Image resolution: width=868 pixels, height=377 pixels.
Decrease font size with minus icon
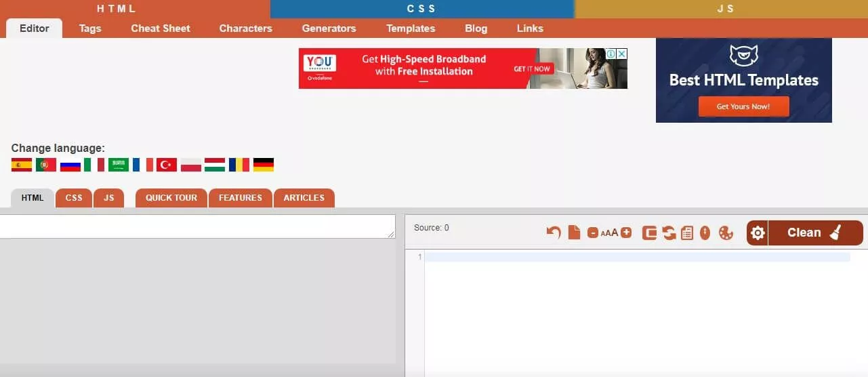(x=593, y=233)
